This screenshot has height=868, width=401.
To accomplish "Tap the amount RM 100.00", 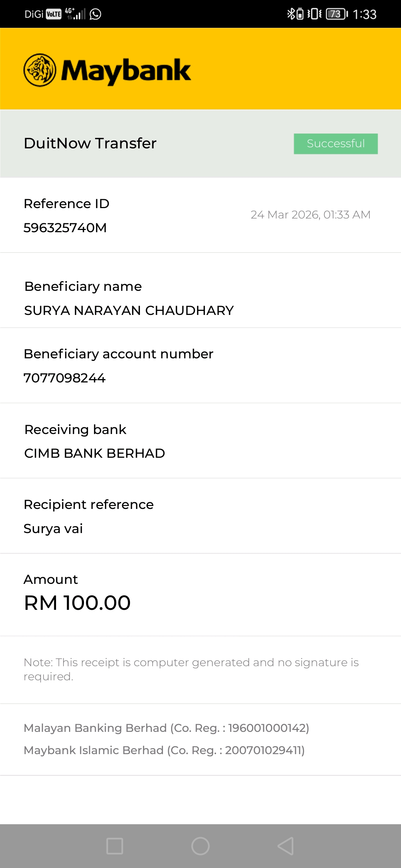I will [x=77, y=603].
